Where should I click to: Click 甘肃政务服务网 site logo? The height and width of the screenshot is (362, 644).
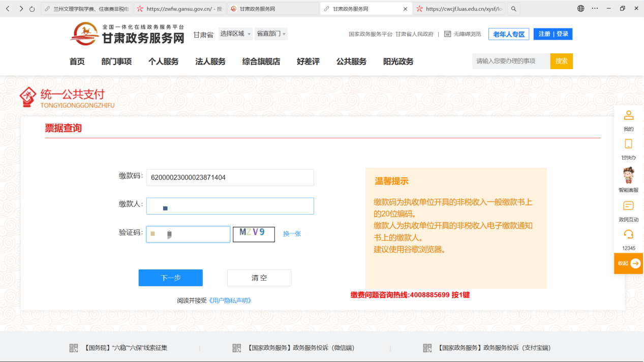tap(128, 34)
